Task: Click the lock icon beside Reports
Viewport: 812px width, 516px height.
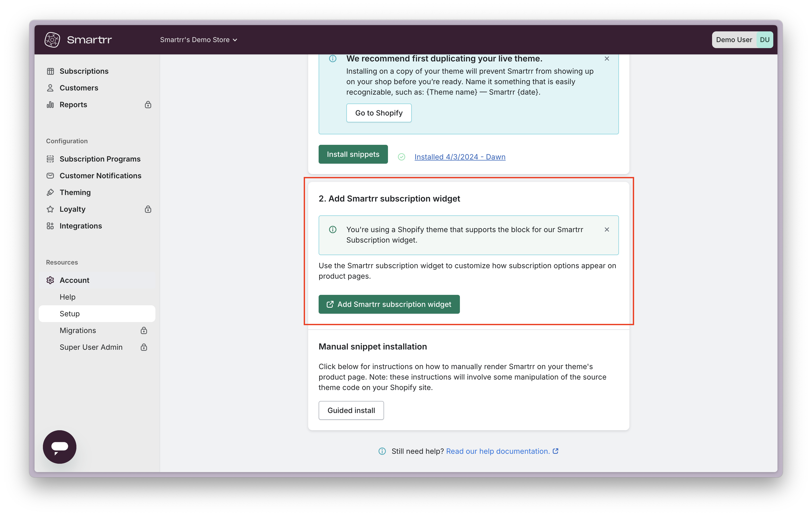Action: coord(148,105)
